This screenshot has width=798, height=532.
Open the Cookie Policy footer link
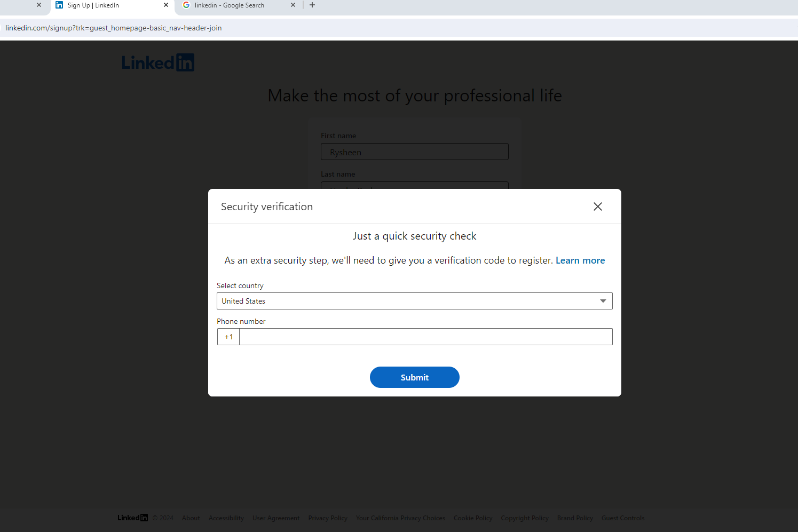point(473,518)
